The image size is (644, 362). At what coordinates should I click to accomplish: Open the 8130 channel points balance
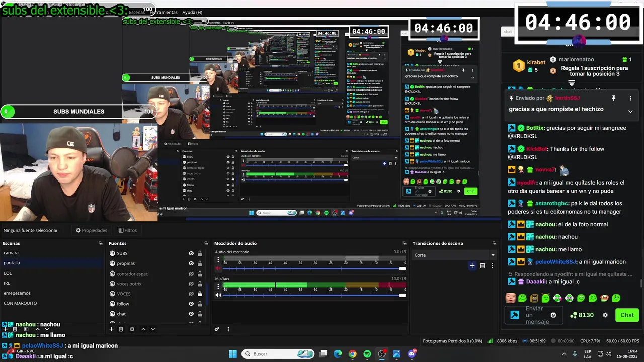(x=582, y=315)
